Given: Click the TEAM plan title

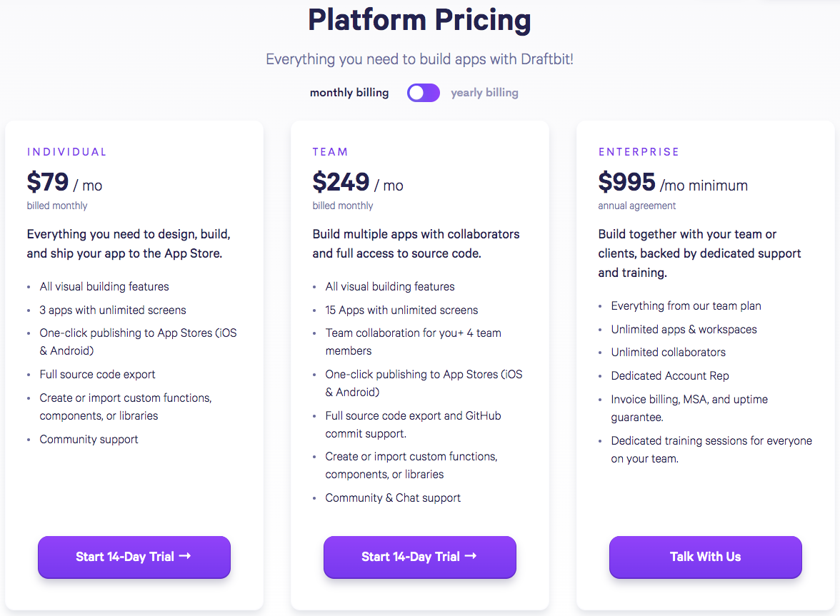Looking at the screenshot, I should pos(331,152).
